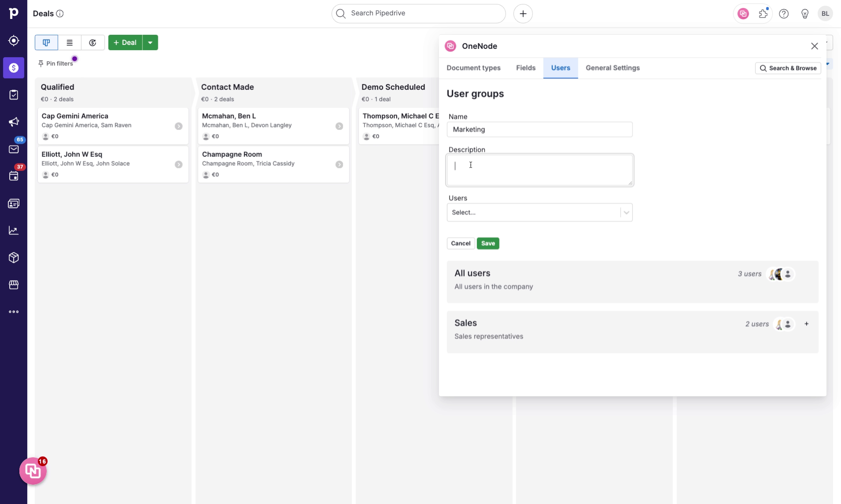Click the Description text area
The height and width of the screenshot is (504, 841).
click(540, 170)
